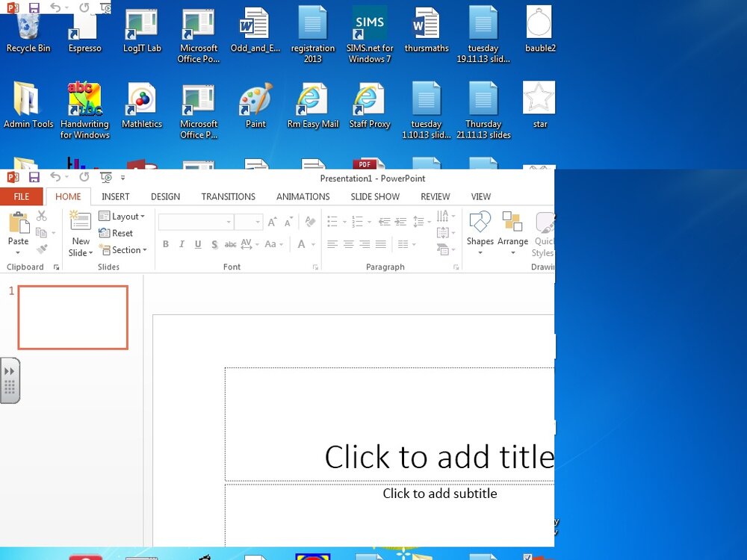Click Decrease Font Size icon

[x=288, y=222]
